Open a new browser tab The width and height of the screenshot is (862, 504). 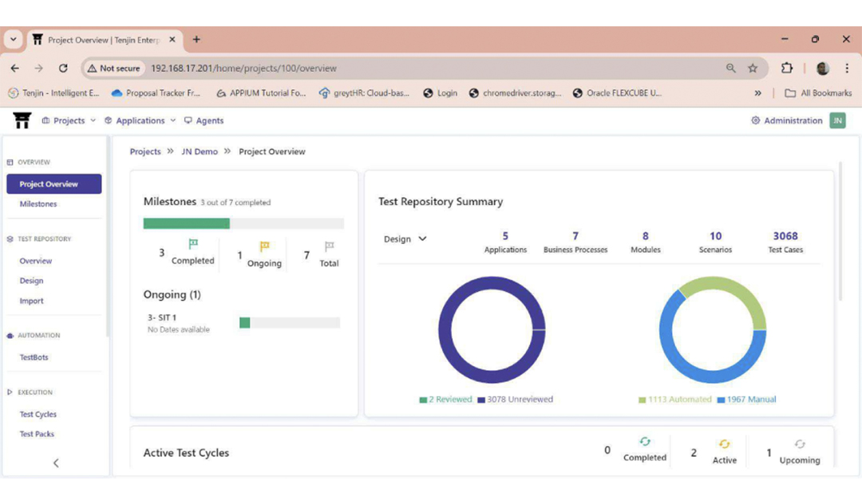[x=196, y=40]
